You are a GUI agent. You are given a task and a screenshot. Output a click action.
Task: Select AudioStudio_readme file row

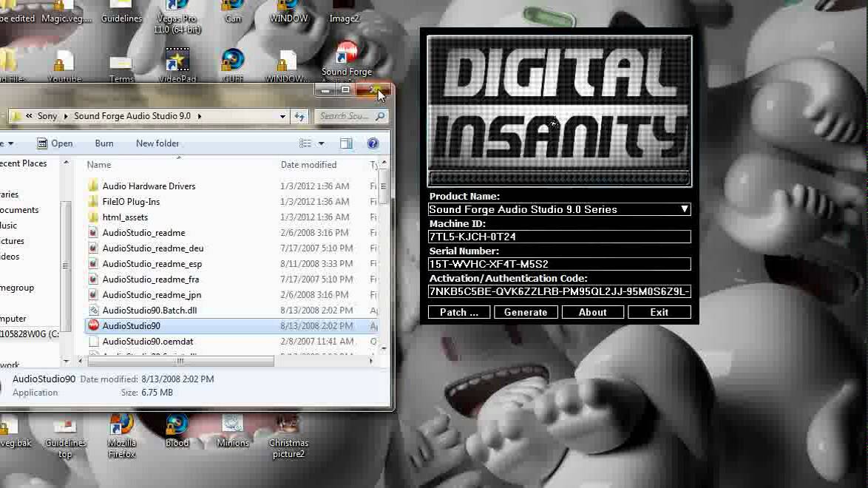(x=143, y=233)
